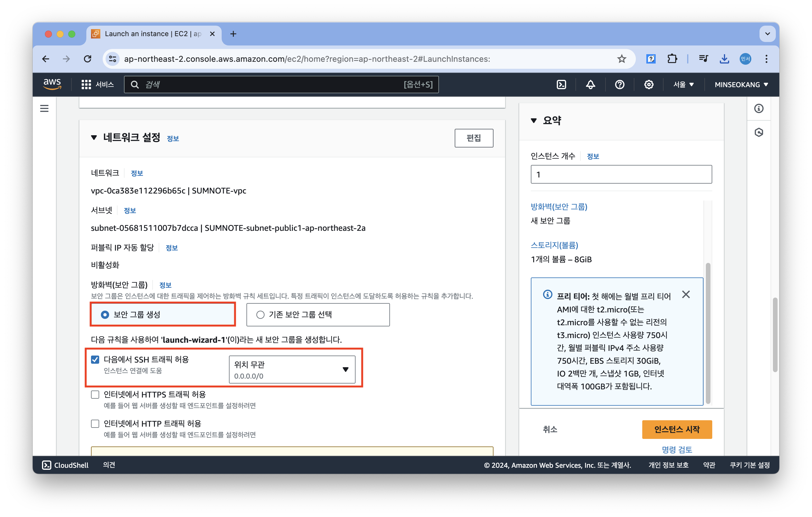Open the 서비스 grid menu icon
The width and height of the screenshot is (812, 517).
tap(86, 85)
